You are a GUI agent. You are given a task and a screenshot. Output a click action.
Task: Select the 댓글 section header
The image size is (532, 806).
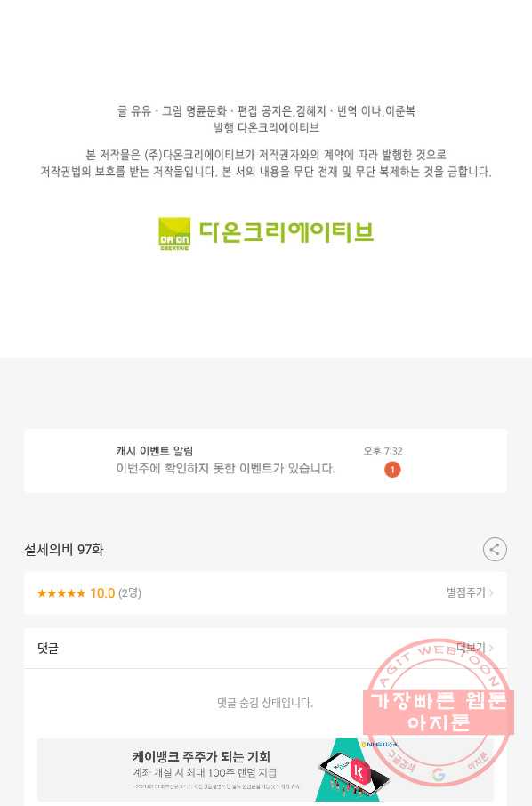[48, 649]
